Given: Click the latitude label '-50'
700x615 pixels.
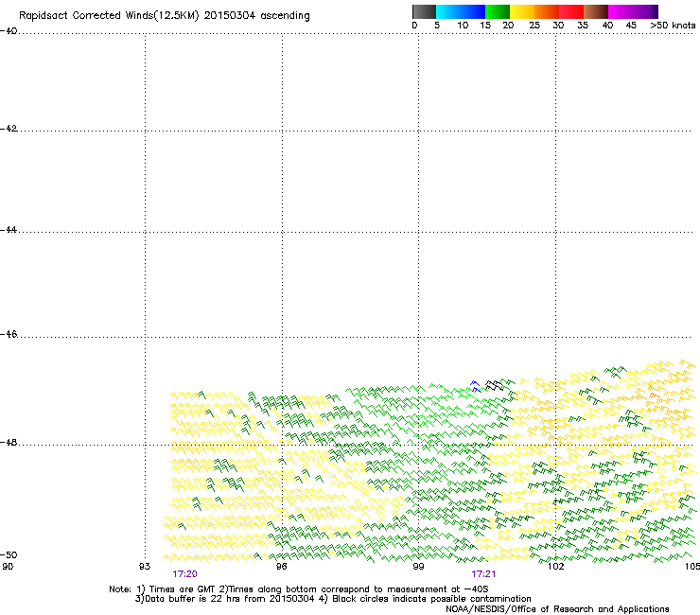Looking at the screenshot, I should tap(9, 554).
